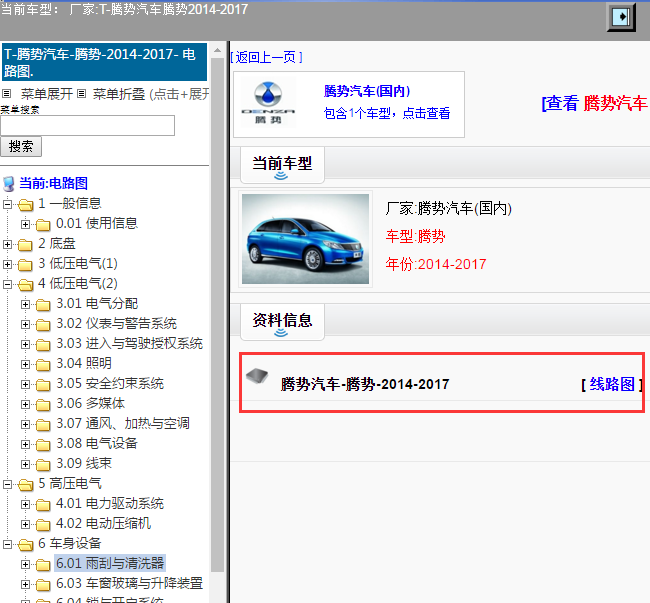650x603 pixels.
Task: Click folder icon of 3.02 仪表与警告系统
Action: click(x=43, y=325)
